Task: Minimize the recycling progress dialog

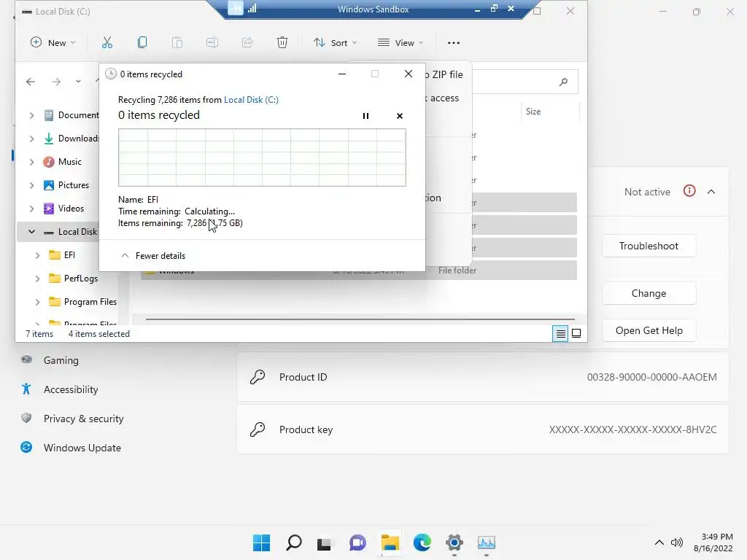Action: click(x=342, y=74)
